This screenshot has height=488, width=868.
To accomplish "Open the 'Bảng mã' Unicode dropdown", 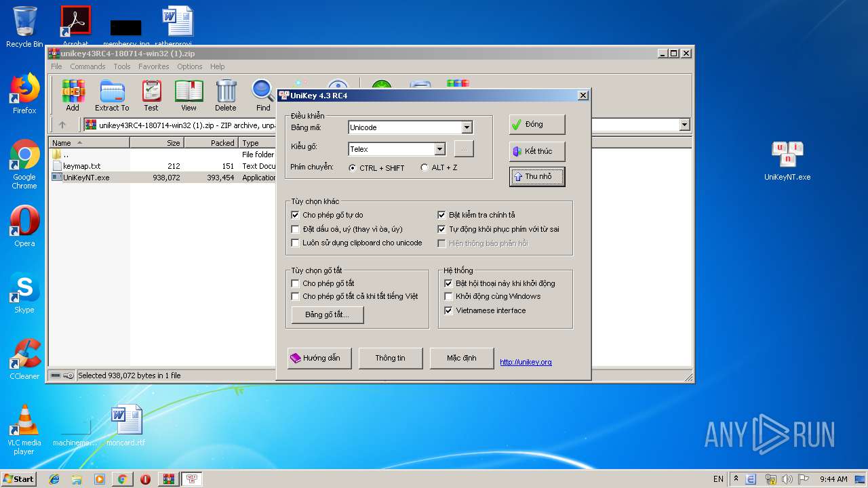I will click(467, 127).
